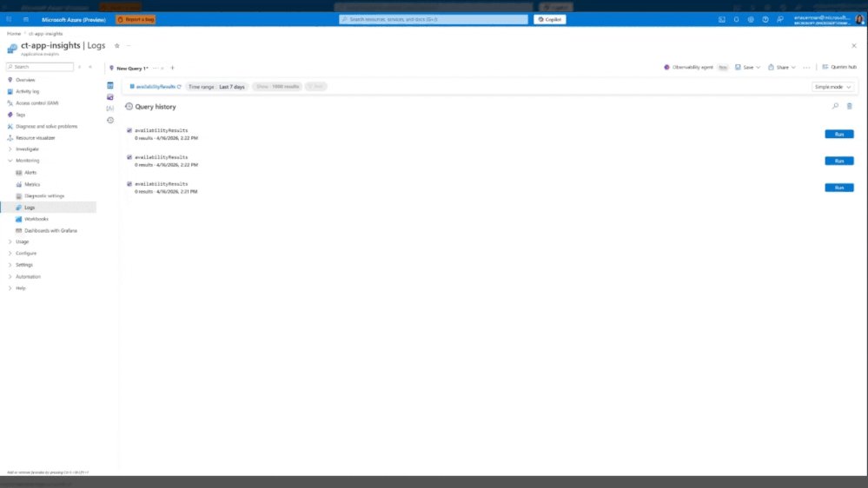Click the sidebar menu Search field
This screenshot has width=868, height=488.
tap(40, 67)
